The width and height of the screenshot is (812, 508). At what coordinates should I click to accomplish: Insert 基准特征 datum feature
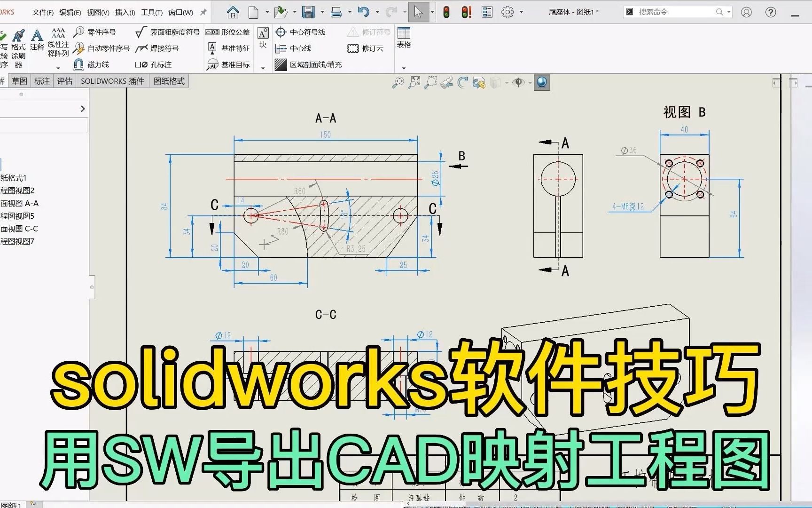click(x=229, y=48)
